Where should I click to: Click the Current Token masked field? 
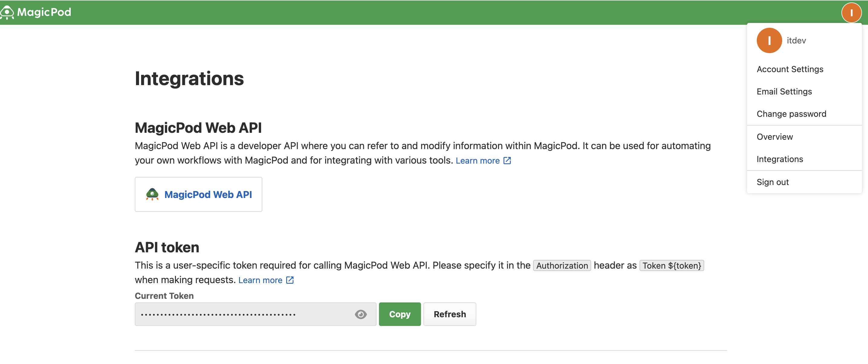pyautogui.click(x=255, y=314)
